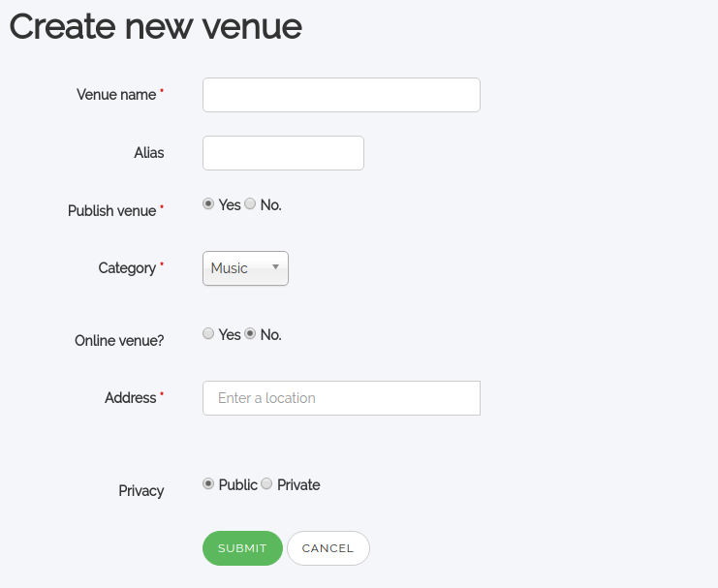Open the Category dropdown showing Music
Screen dimensions: 718x588
pyautogui.click(x=245, y=268)
